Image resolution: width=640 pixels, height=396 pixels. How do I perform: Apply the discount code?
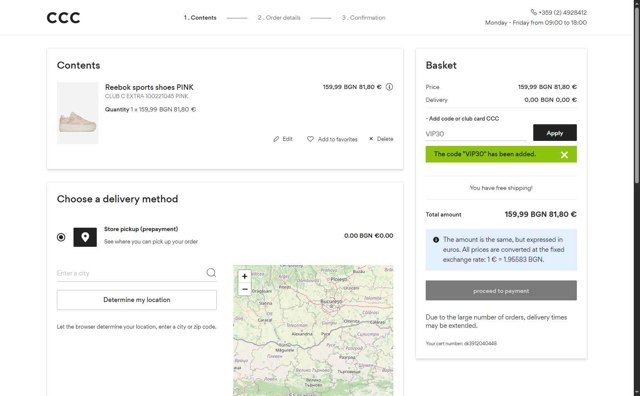point(555,133)
